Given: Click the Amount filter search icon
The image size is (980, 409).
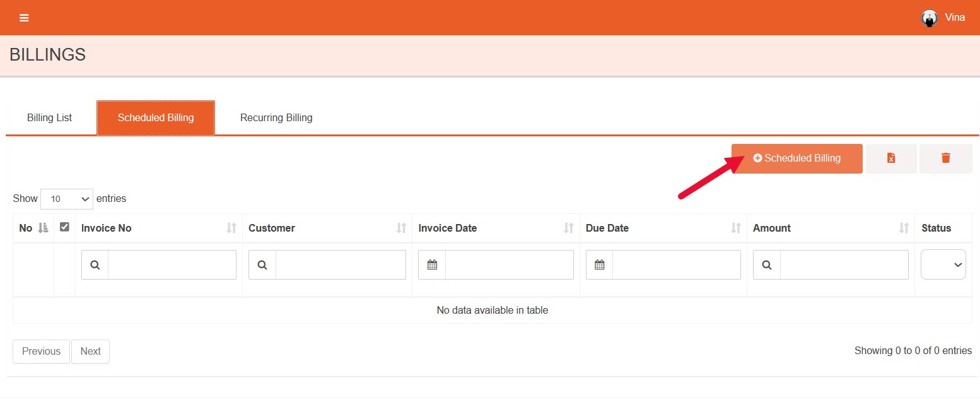Looking at the screenshot, I should 766,265.
